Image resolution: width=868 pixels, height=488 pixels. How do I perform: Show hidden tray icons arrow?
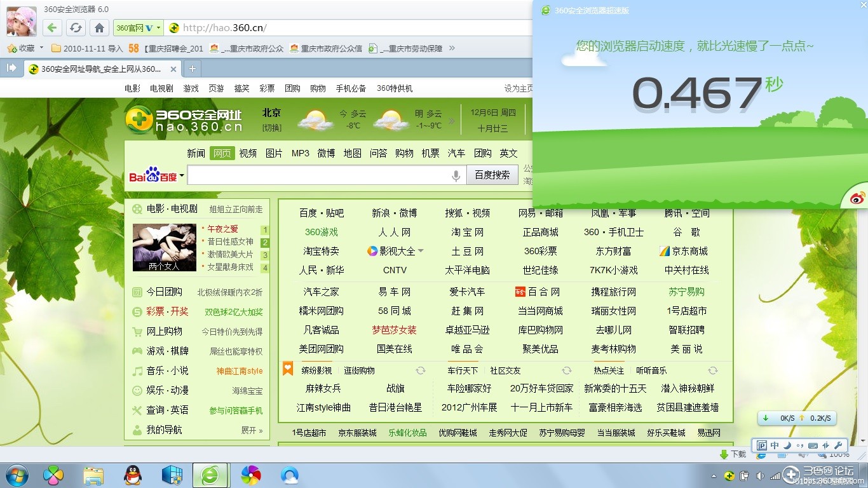point(714,476)
